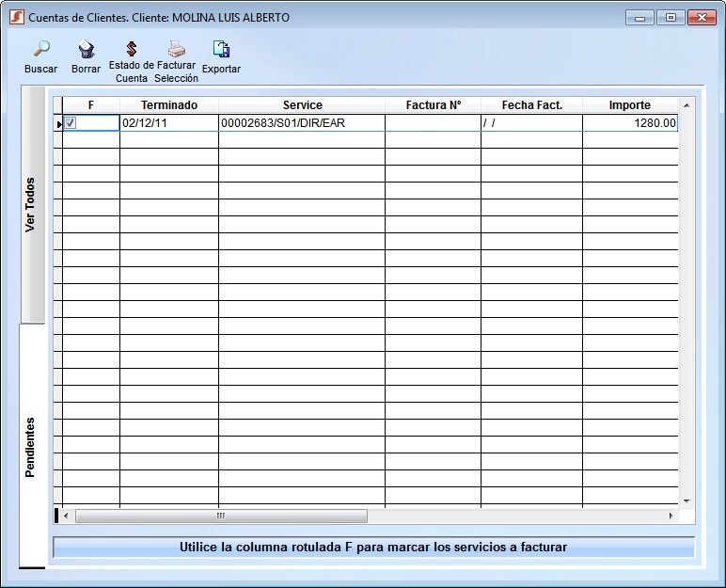
Task: Switch to the Pendientes tab
Action: 33,447
